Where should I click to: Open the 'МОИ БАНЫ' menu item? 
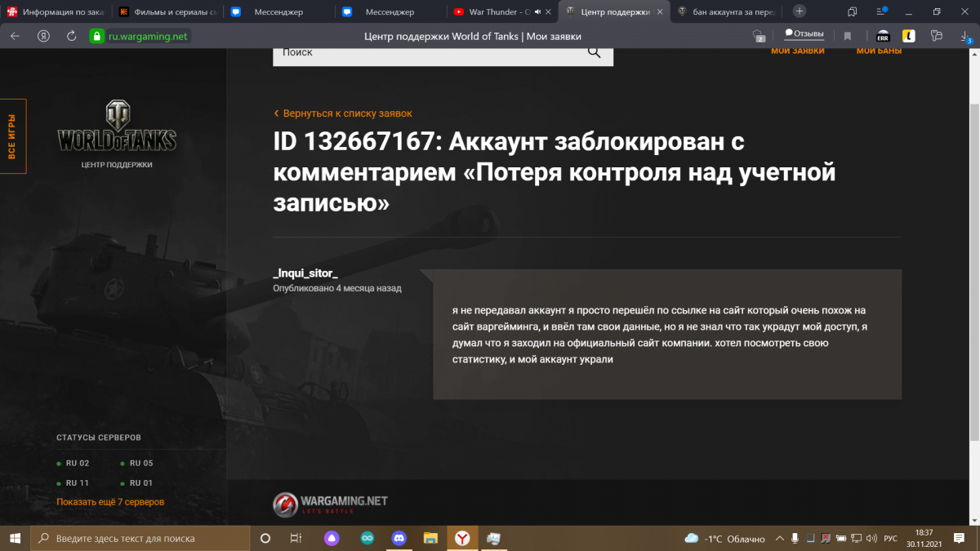tap(879, 51)
